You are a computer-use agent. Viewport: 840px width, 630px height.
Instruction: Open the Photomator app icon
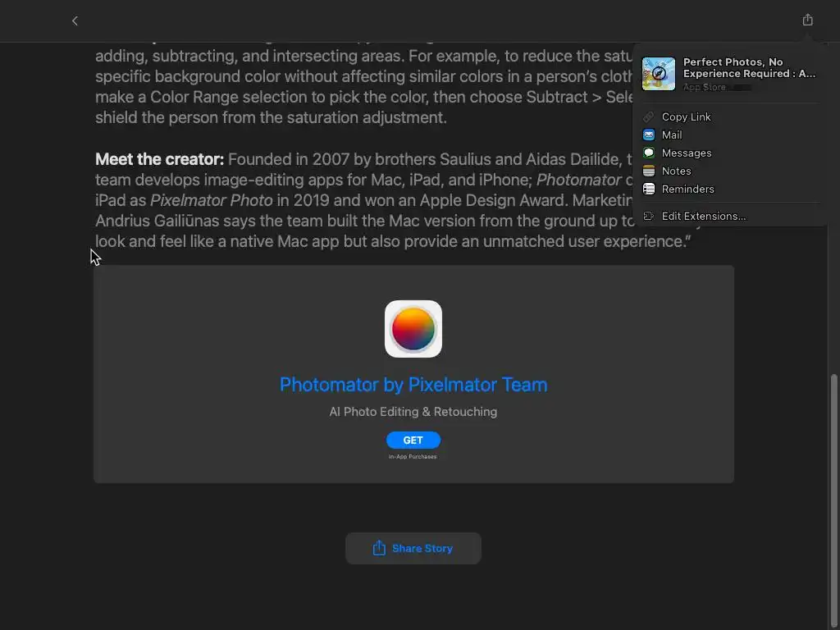pyautogui.click(x=413, y=329)
